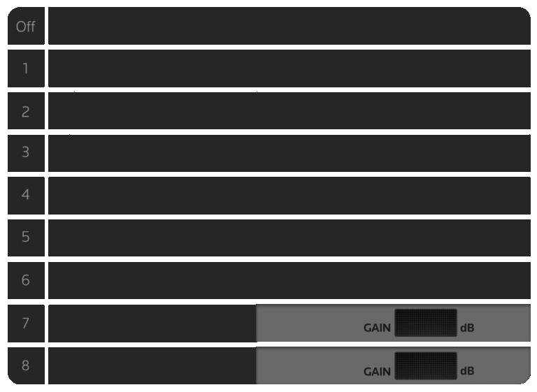Select the Off button
This screenshot has height=392, width=537.
26,26
